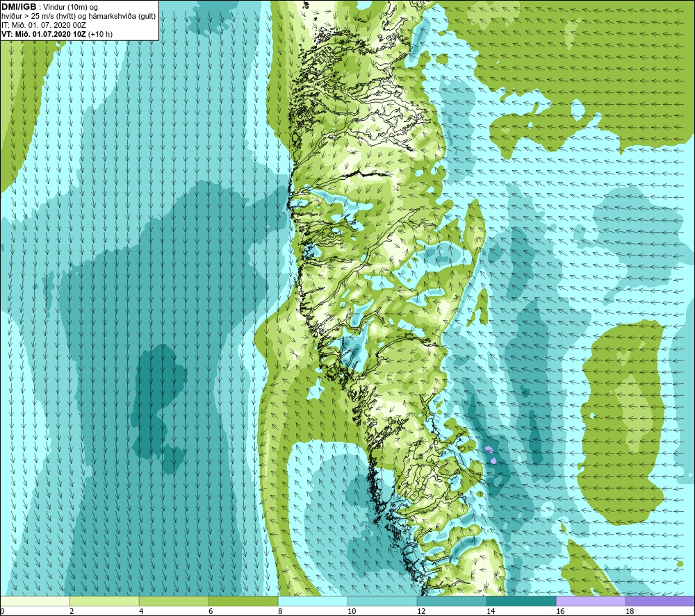Click the legend scale label '10'
Screen dimensions: 695x616
point(351,612)
